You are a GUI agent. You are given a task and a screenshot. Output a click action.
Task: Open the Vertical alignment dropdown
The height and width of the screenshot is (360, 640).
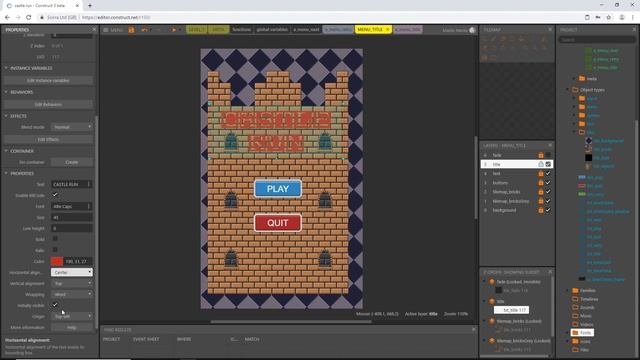pos(72,283)
